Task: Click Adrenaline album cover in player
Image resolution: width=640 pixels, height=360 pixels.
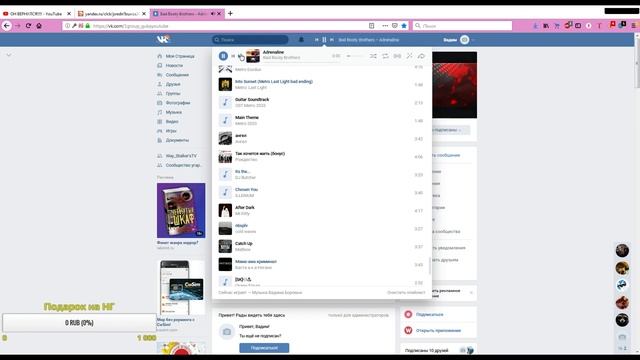Action: (x=253, y=56)
